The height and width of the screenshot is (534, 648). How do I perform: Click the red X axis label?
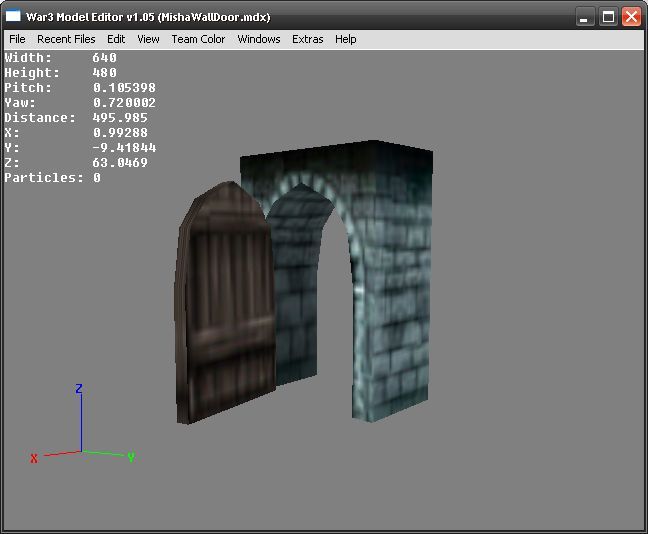tap(34, 458)
